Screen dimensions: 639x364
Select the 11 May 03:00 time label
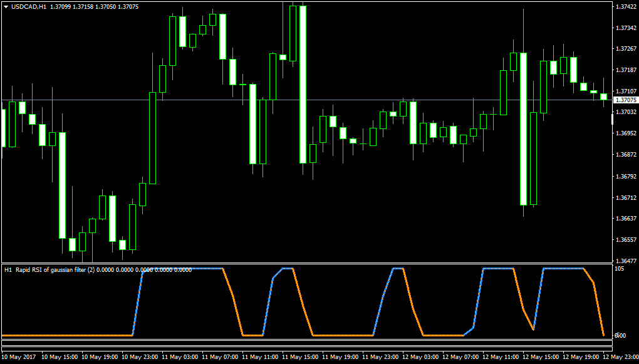(180, 356)
